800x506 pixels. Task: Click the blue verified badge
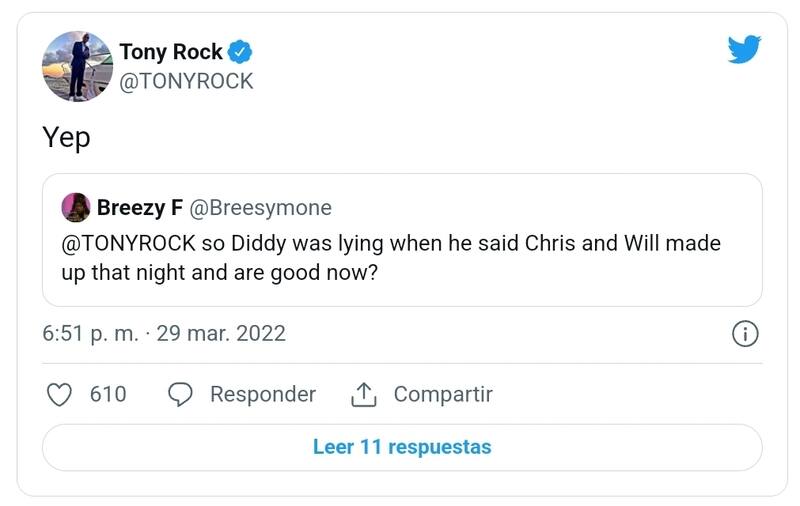[x=241, y=52]
